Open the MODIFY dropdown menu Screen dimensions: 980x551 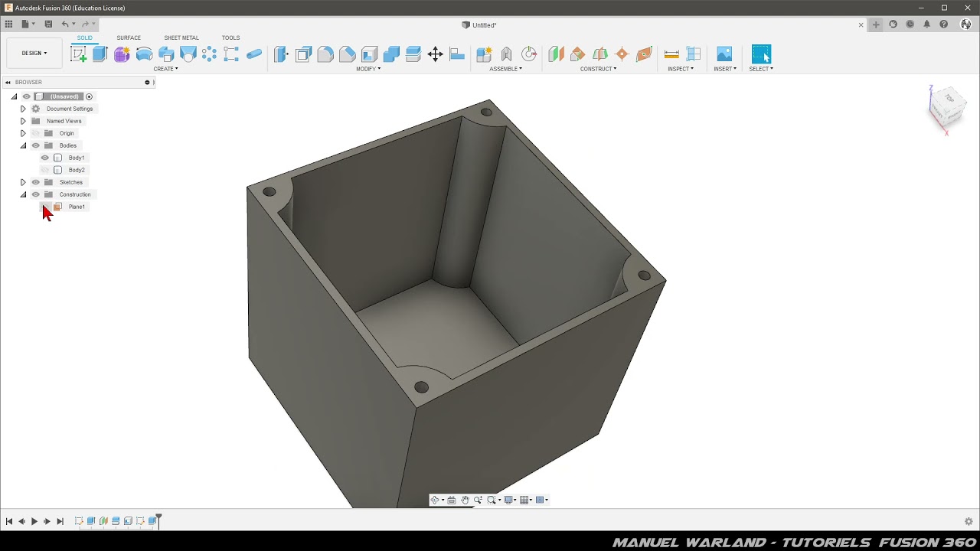pos(368,69)
